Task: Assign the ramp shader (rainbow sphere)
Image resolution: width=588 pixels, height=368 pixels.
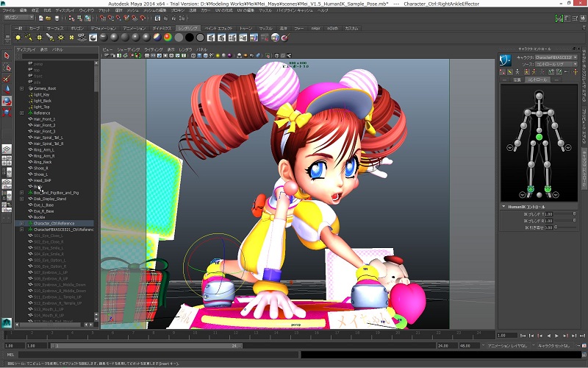Action: click(168, 38)
